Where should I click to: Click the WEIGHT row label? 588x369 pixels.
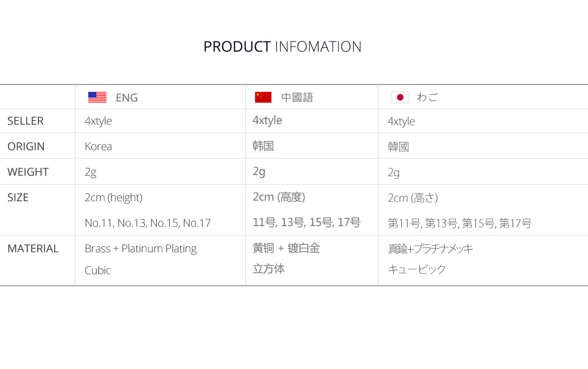pyautogui.click(x=28, y=172)
